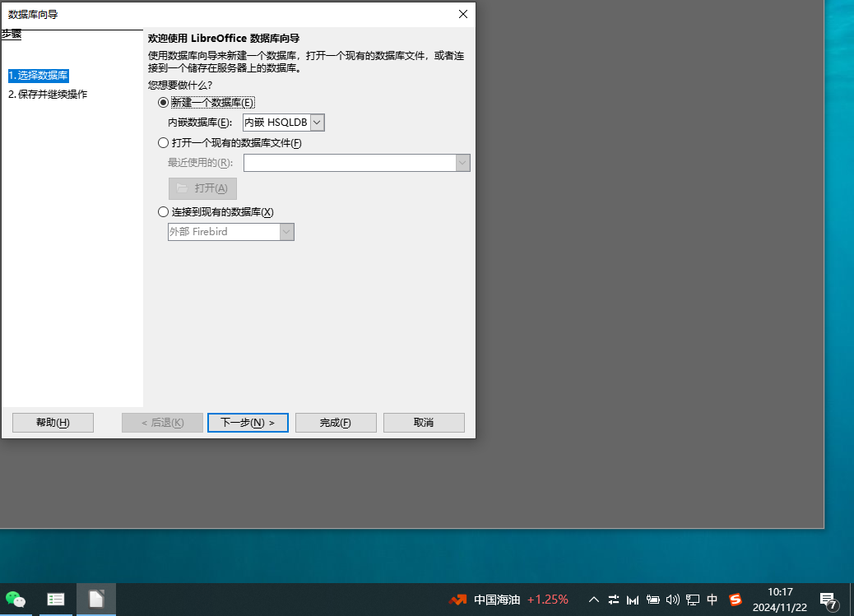Open the 中国海油 stock widget
Image resolution: width=854 pixels, height=616 pixels.
[508, 600]
